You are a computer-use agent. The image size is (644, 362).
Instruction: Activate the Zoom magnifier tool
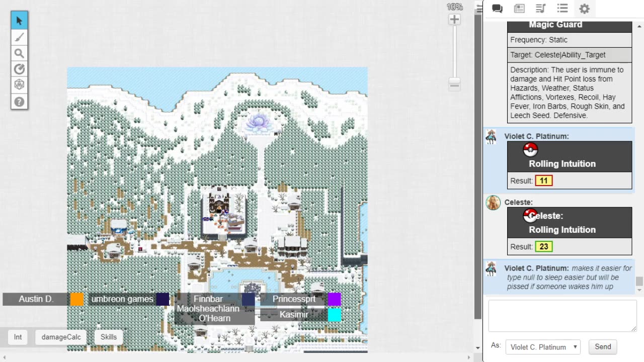pos(19,53)
